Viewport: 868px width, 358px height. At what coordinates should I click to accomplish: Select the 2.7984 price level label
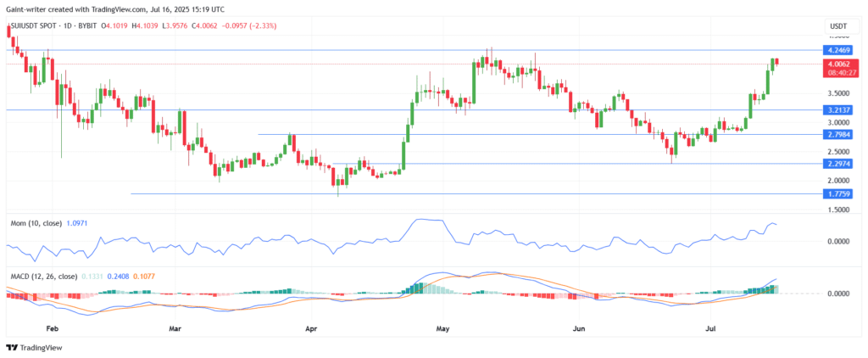coord(836,135)
